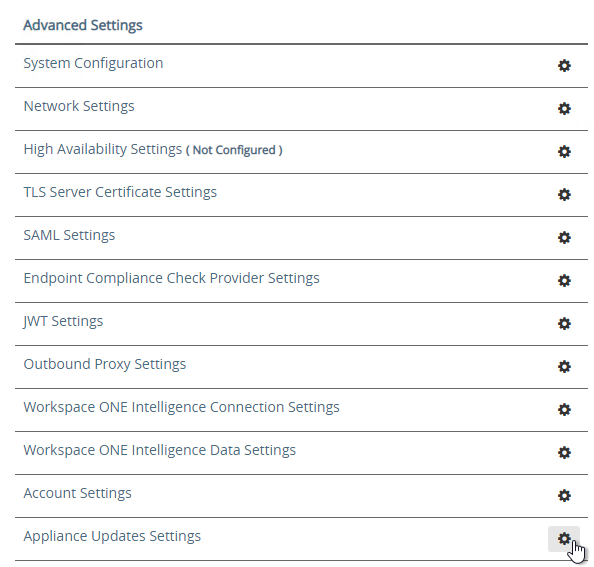Open High Availability Settings gear icon
594x567 pixels.
click(x=564, y=152)
